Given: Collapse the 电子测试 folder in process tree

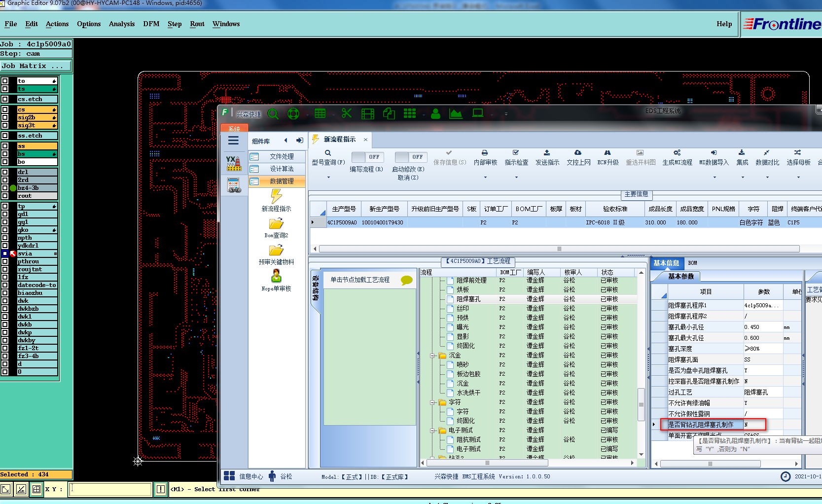Looking at the screenshot, I should click(x=432, y=431).
